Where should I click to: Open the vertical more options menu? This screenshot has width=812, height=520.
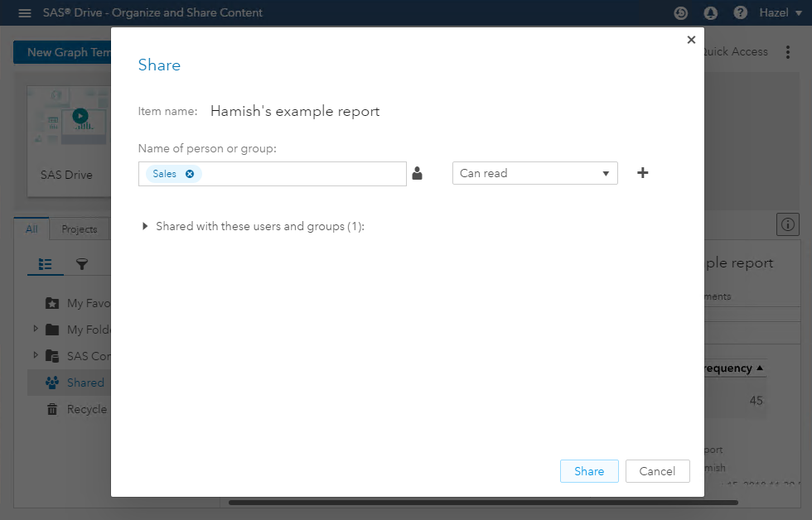[788, 52]
